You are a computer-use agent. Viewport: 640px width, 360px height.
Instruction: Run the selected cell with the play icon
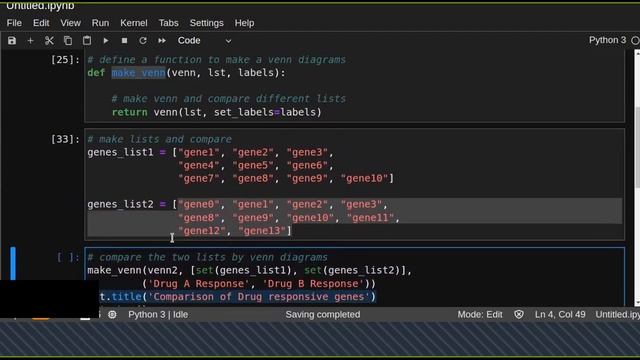(x=106, y=40)
